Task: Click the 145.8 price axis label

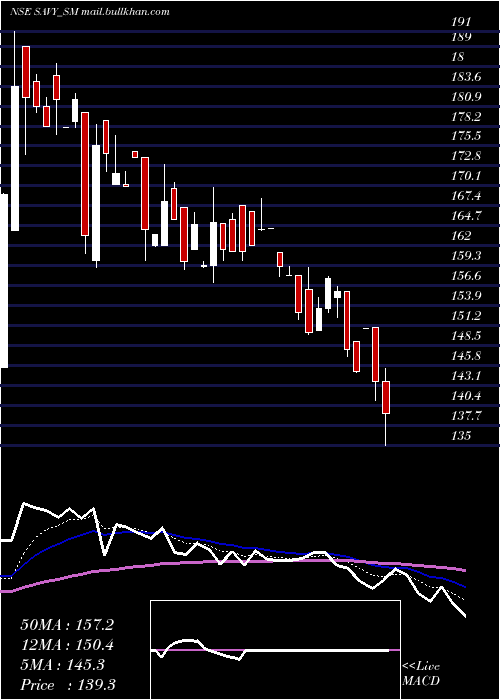Action: [x=466, y=355]
